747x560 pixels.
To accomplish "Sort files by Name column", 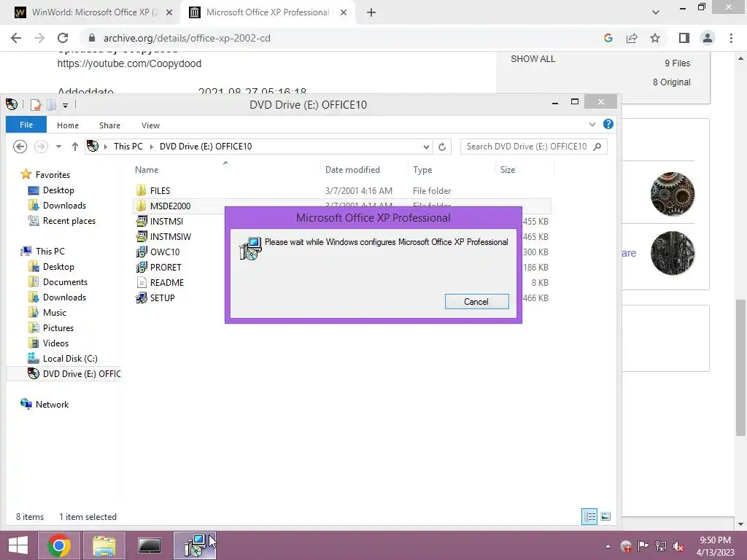I will tap(147, 169).
